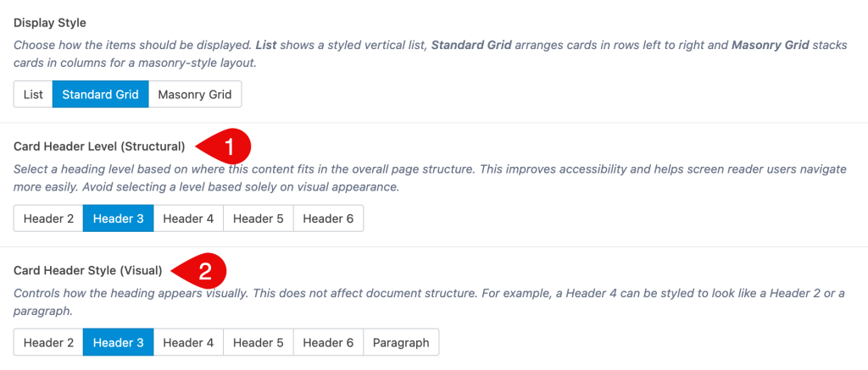Viewport: 868px width, 370px height.
Task: Click the Card Header Level (Structural) label
Action: pyautogui.click(x=99, y=146)
